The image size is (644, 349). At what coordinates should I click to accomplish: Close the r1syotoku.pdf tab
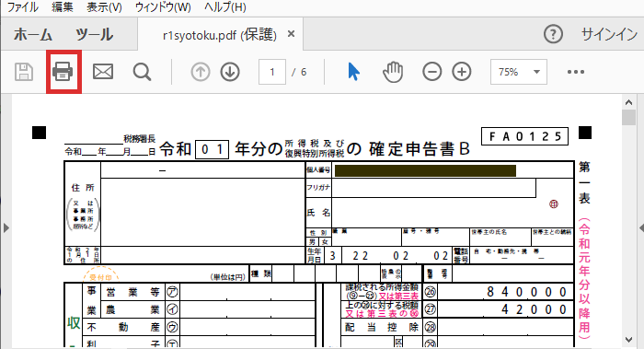pyautogui.click(x=292, y=34)
